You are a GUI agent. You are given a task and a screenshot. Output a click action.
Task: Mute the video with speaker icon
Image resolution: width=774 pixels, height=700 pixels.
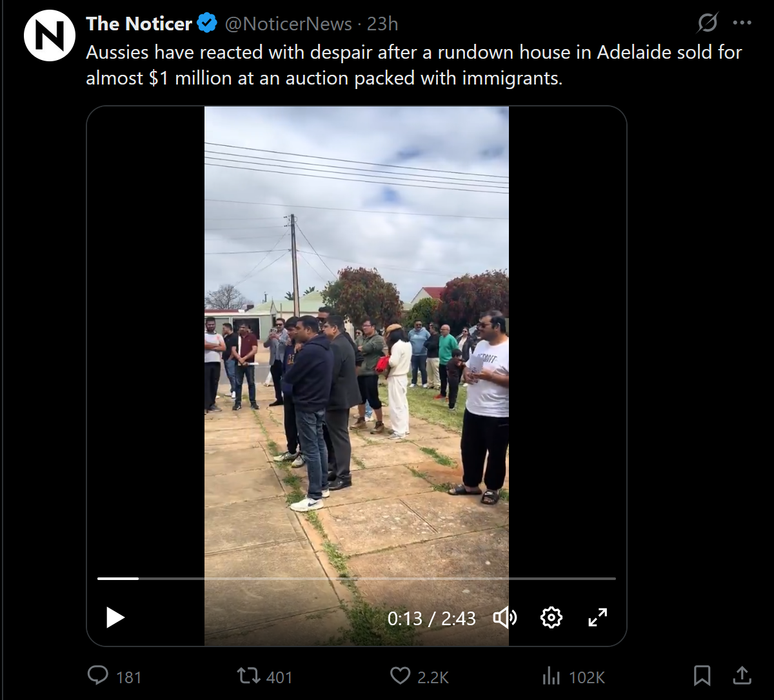505,617
